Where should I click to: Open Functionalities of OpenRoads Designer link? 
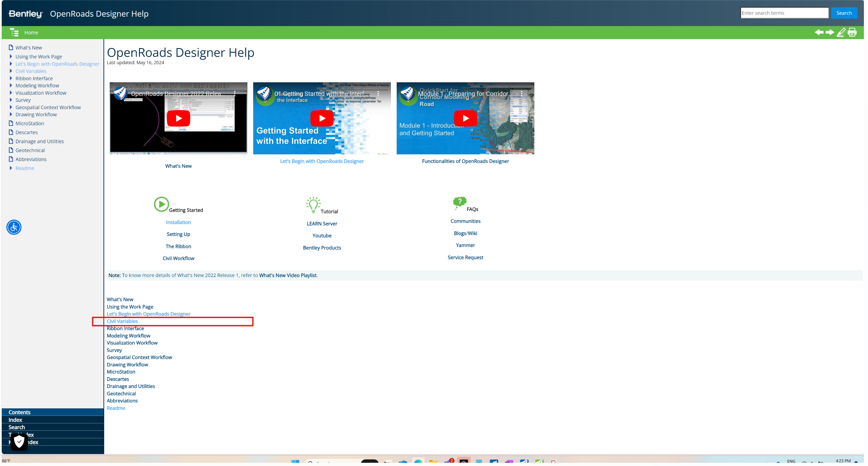(465, 161)
